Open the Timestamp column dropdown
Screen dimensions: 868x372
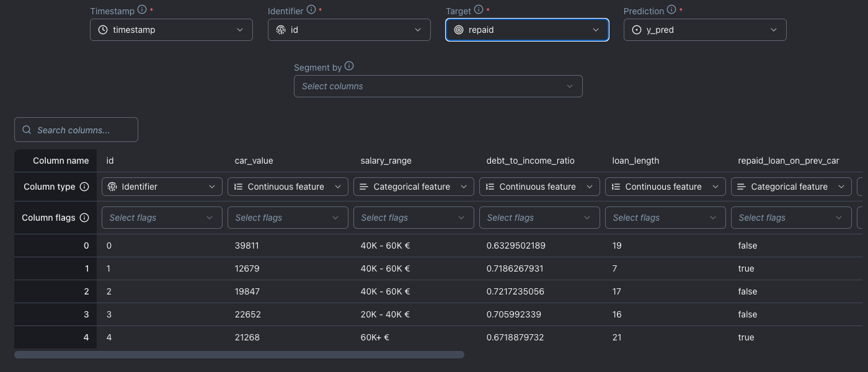tap(171, 30)
